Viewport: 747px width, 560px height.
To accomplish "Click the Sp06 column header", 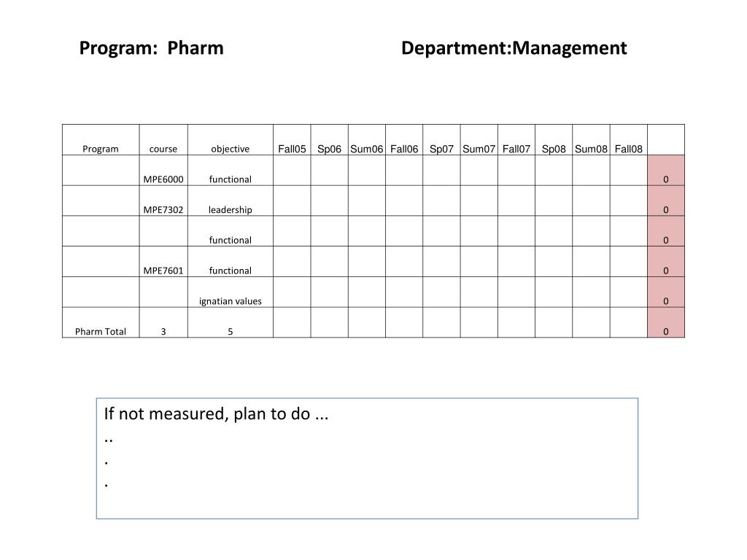I will pyautogui.click(x=330, y=140).
